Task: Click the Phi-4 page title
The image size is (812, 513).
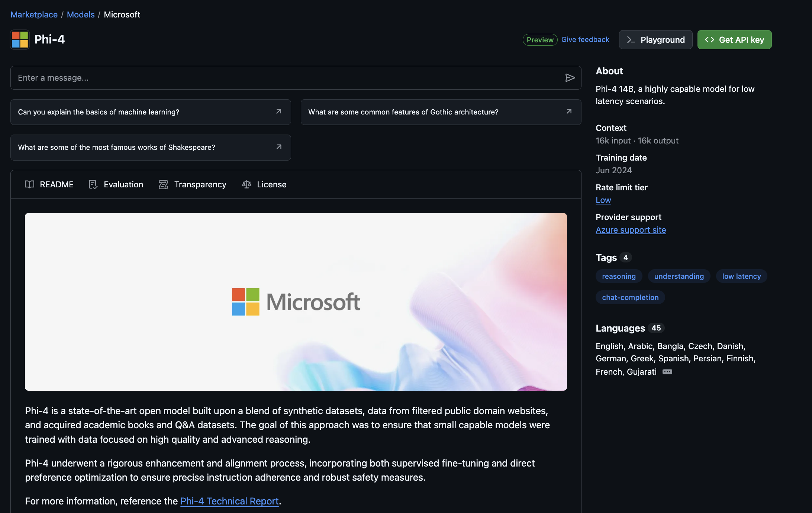Action: 49,39
